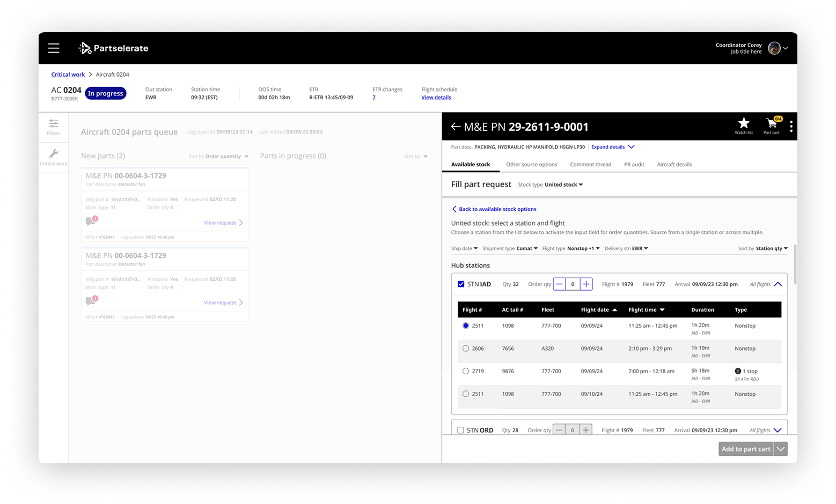Viewport: 836px width, 504px height.
Task: Click the Partselerate logo
Action: (113, 48)
